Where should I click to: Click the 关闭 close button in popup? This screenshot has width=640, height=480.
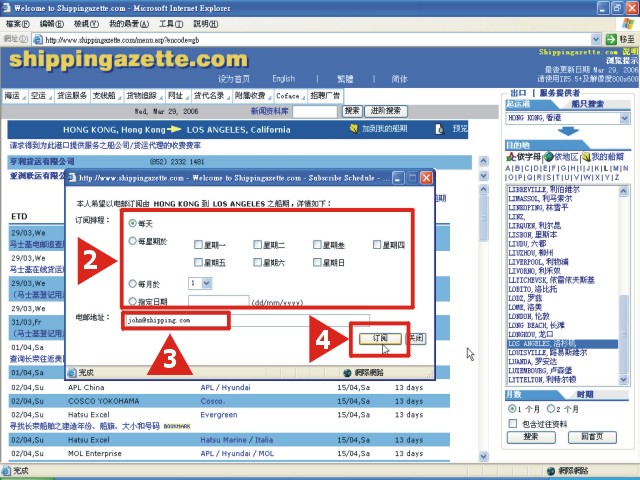point(417,338)
